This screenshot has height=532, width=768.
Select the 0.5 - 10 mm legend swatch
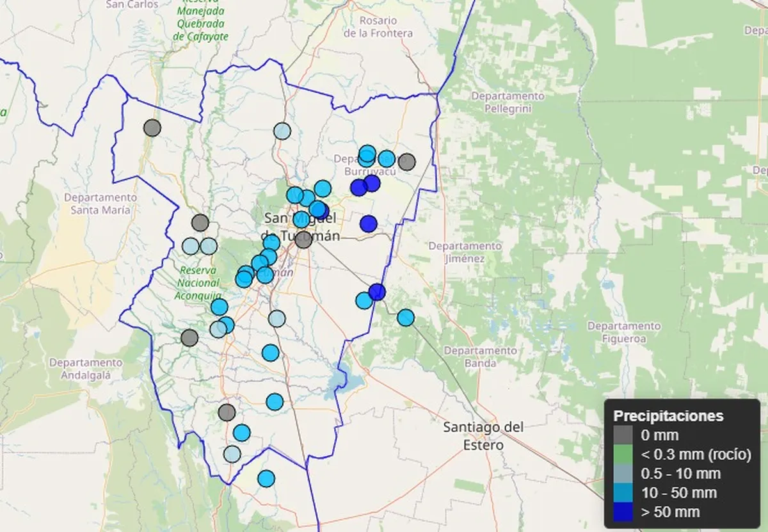(x=623, y=474)
